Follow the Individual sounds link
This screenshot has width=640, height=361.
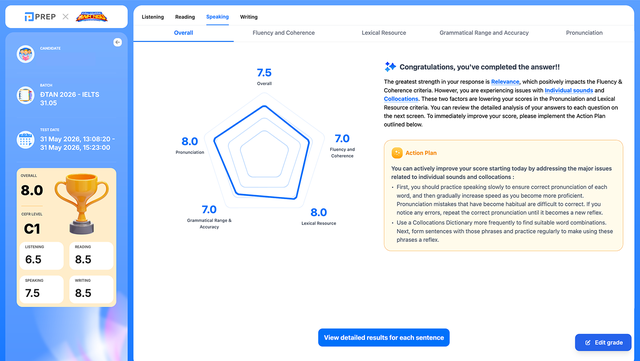569,90
